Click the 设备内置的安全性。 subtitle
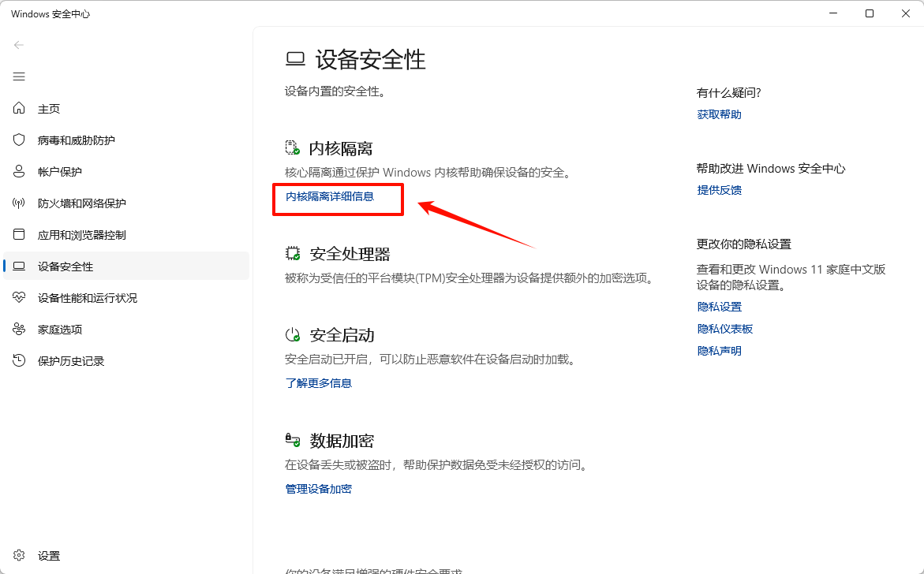924x574 pixels. point(335,91)
